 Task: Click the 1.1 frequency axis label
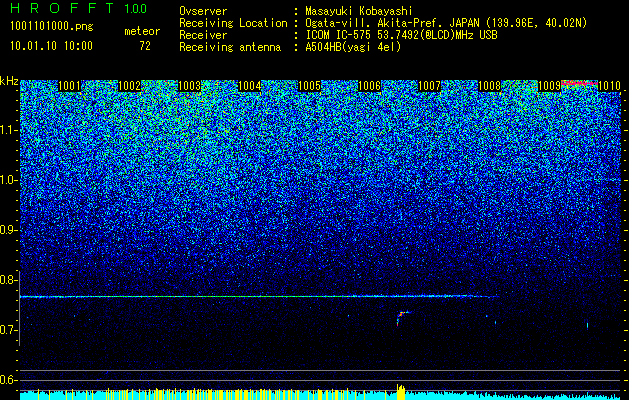[x=8, y=130]
